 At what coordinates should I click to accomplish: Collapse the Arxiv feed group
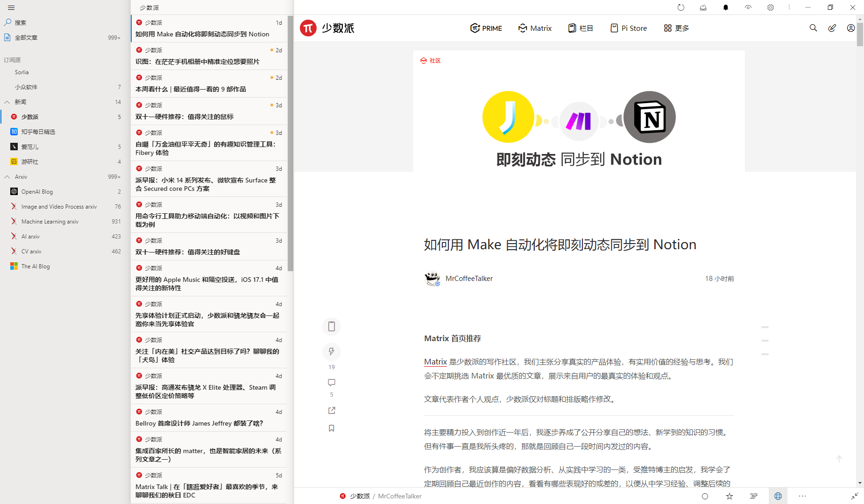pos(7,176)
